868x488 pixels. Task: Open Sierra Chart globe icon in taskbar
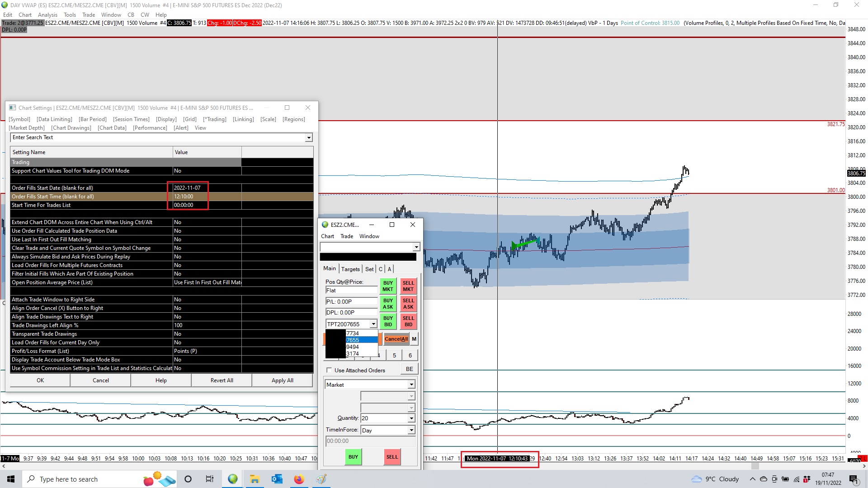coord(233,479)
